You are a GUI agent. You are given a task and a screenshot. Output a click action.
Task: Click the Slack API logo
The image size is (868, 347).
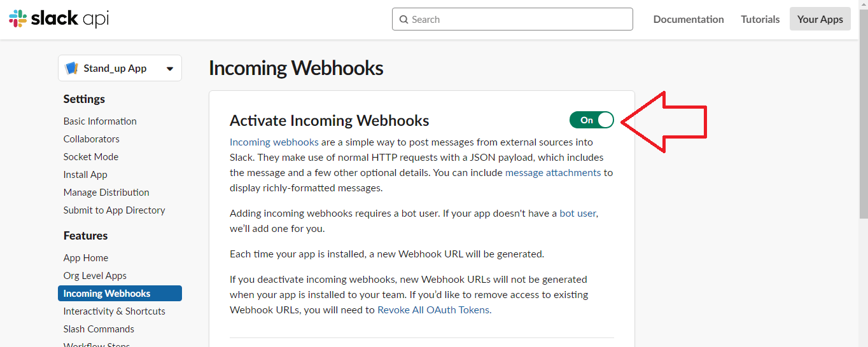(59, 19)
